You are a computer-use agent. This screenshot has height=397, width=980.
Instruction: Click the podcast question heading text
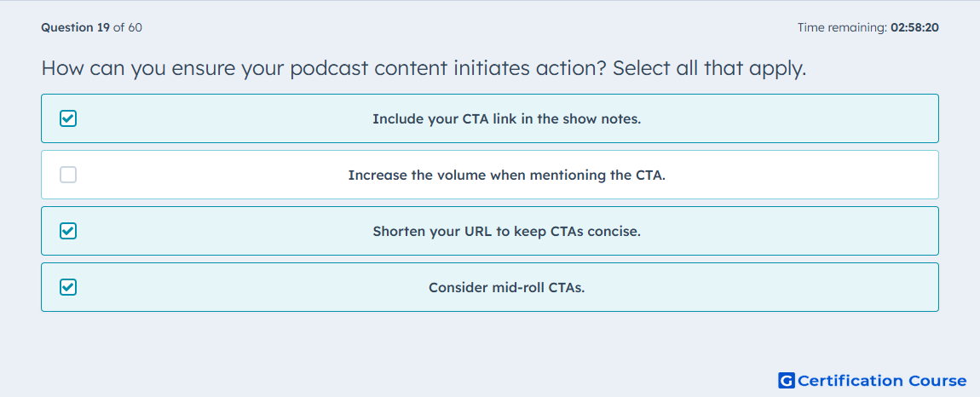pos(424,68)
